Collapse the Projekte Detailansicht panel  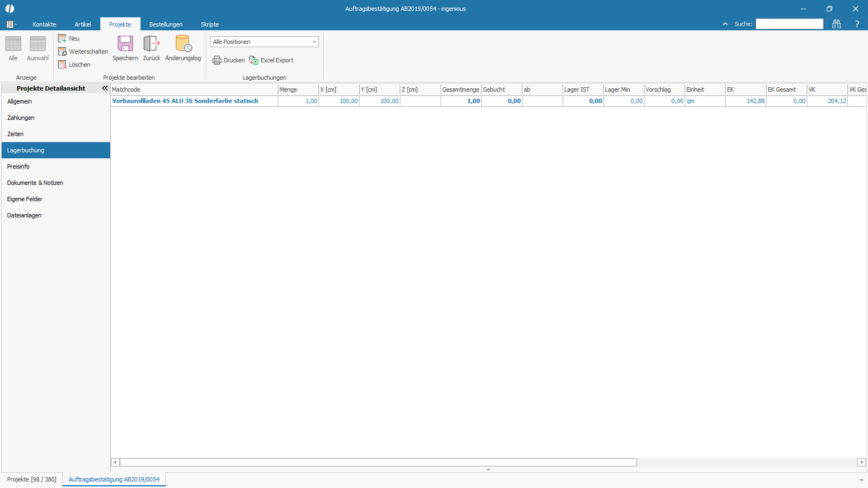click(105, 88)
